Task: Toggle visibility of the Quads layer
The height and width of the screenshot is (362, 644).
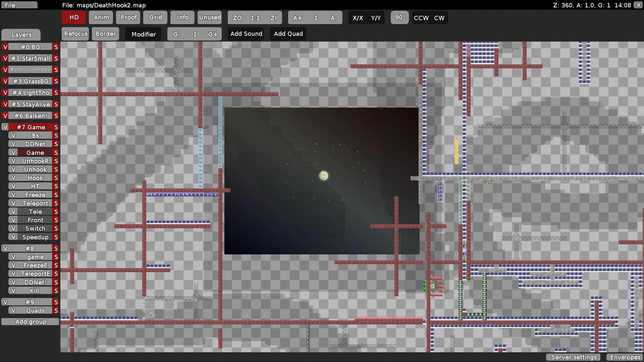Action: 13,310
